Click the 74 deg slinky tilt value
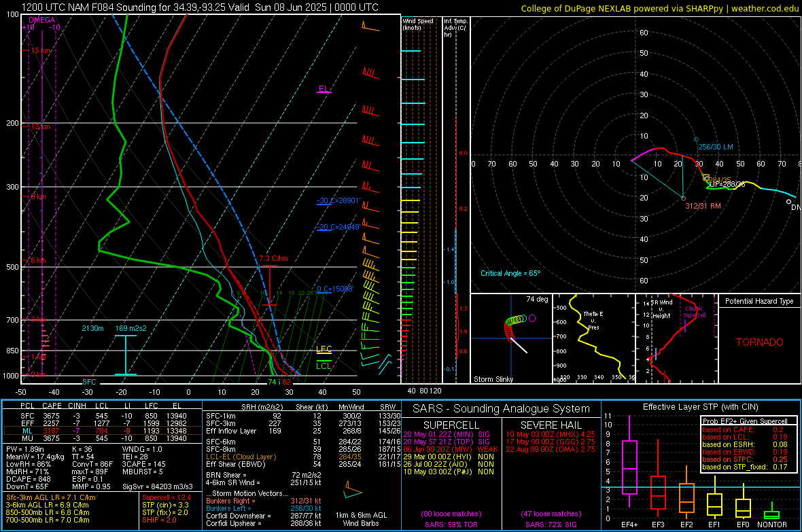The height and width of the screenshot is (532, 802). click(537, 299)
